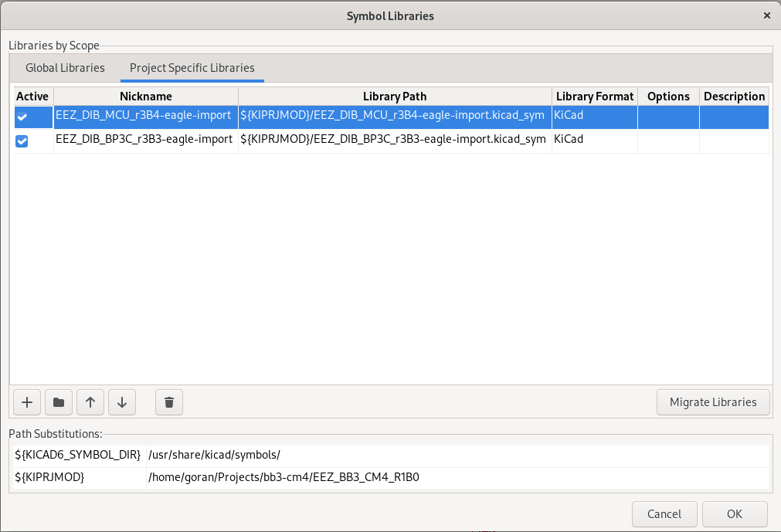Select the EEZ_DIB_BP3C_r3B3-eagle-import nickname cell

pos(144,140)
